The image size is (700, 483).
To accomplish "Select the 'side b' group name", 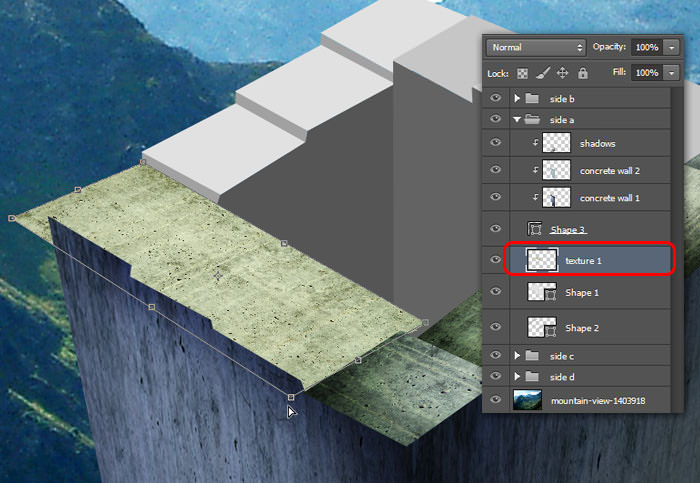I will [562, 99].
